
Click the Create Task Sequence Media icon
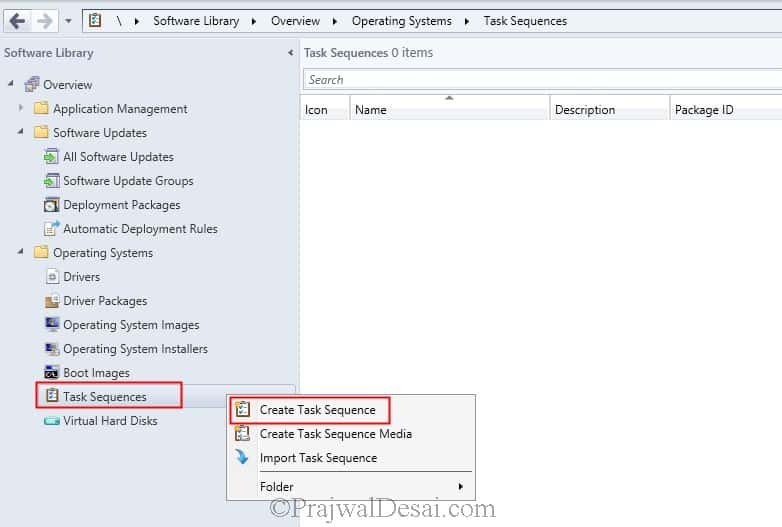coord(242,433)
